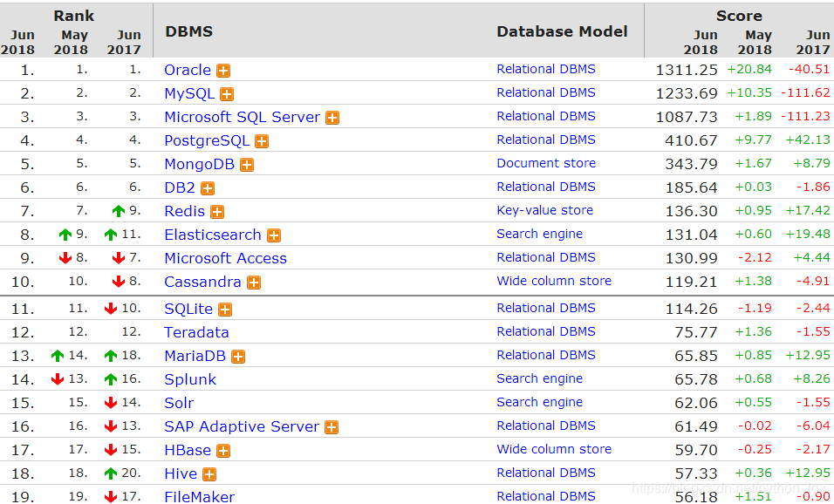
Task: Open the DB2 link
Action: (x=179, y=187)
